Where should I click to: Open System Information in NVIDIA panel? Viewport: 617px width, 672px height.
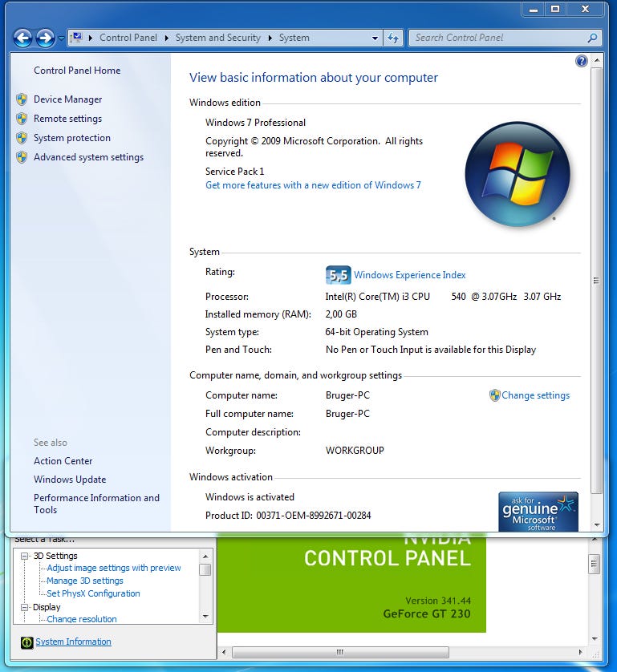pos(73,642)
